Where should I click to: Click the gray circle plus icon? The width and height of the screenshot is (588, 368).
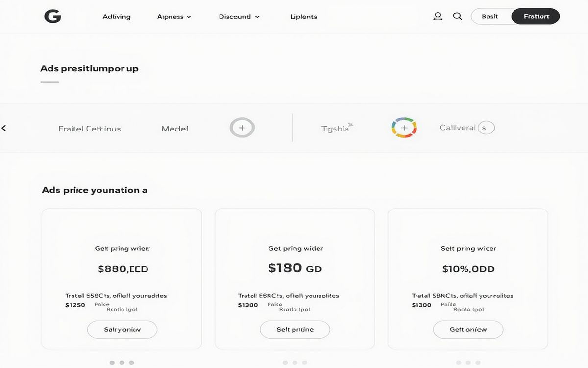tap(242, 128)
